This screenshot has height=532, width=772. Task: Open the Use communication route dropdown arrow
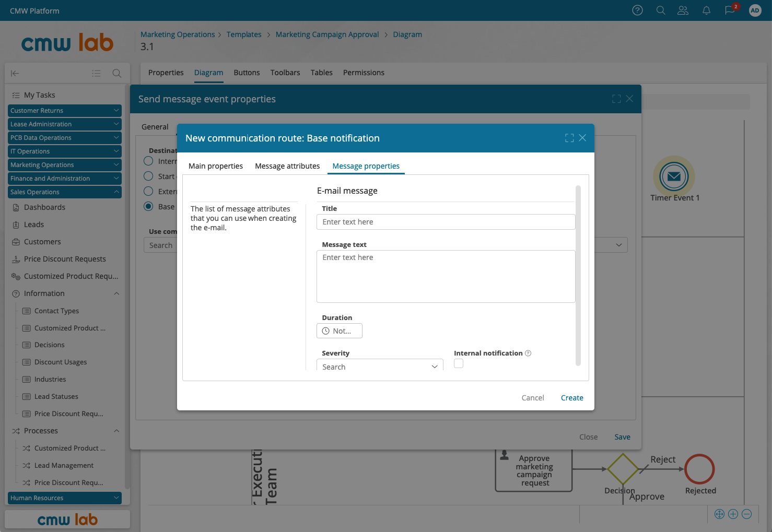click(619, 245)
